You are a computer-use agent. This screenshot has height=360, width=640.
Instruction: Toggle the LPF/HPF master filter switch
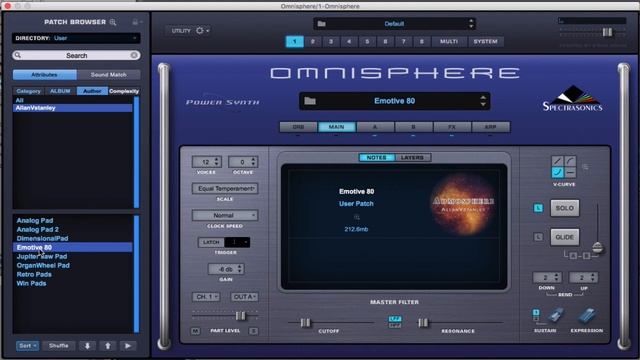click(x=395, y=322)
